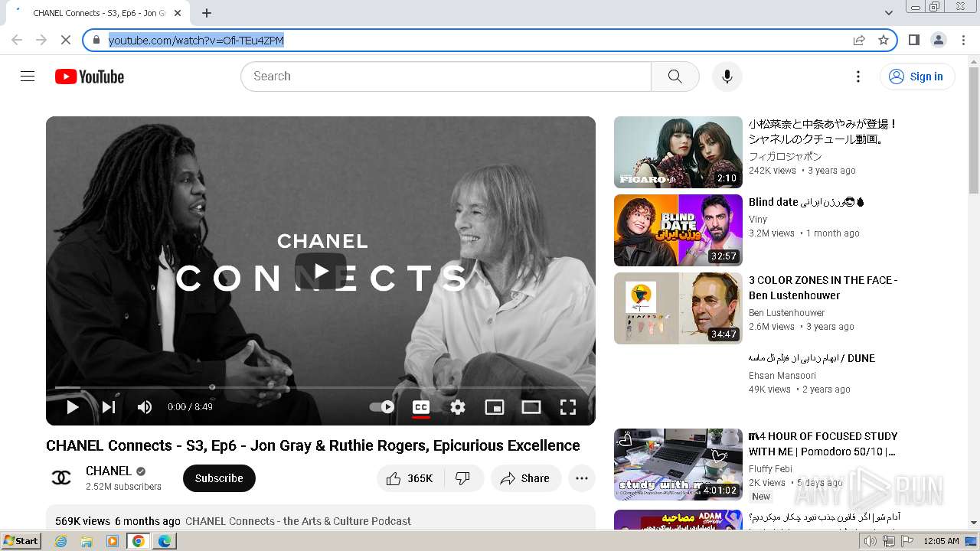Screen dimensions: 980x551
Task: Stop loading the page
Action: [66, 40]
